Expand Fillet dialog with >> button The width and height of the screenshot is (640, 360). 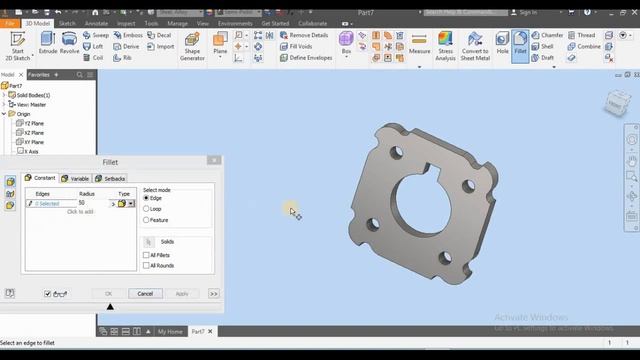[x=214, y=294]
